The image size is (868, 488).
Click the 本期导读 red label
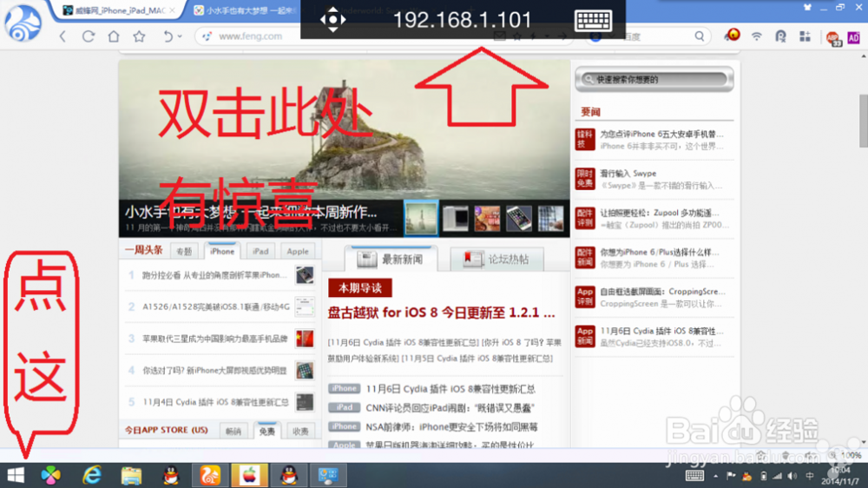360,288
